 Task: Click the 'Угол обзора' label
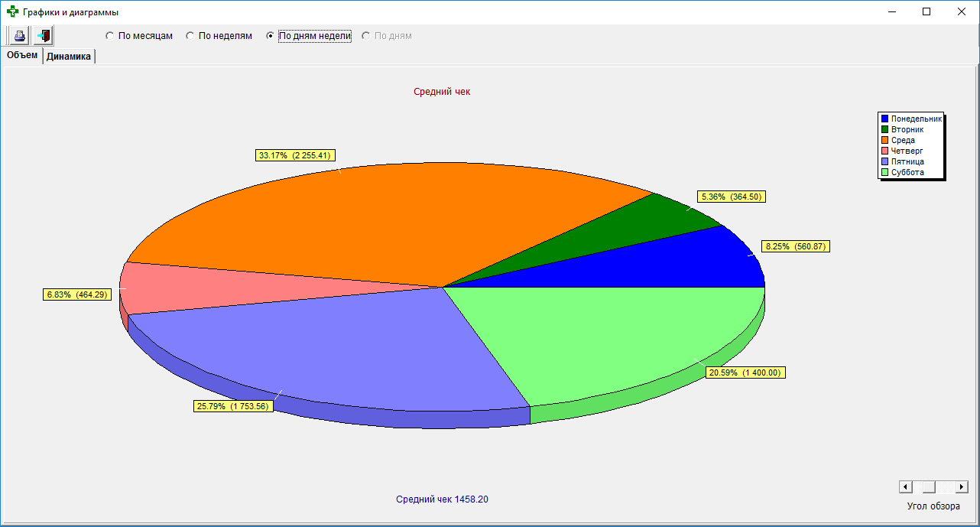pos(933,506)
